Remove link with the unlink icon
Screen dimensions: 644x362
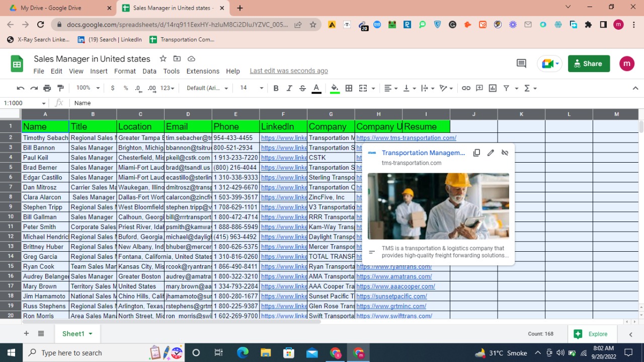pyautogui.click(x=505, y=153)
